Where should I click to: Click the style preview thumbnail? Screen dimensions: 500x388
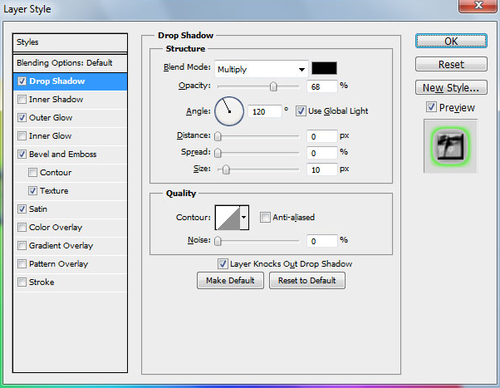(x=450, y=146)
